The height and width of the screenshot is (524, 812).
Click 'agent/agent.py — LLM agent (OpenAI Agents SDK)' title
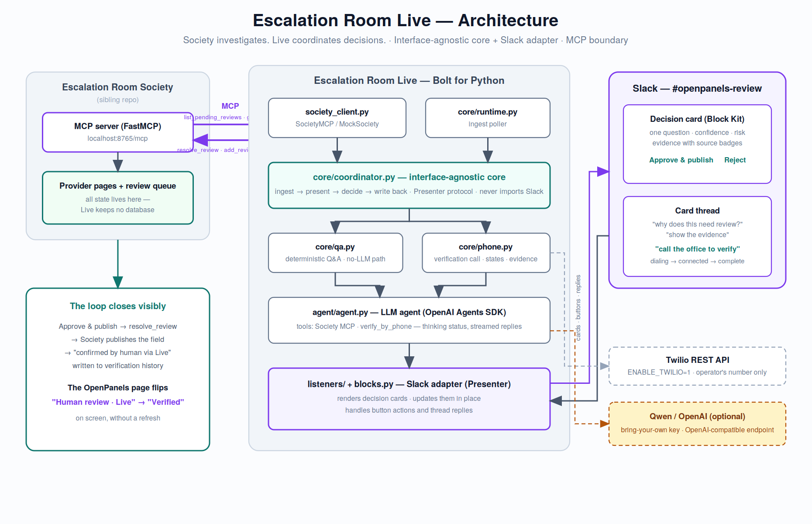[x=409, y=312]
